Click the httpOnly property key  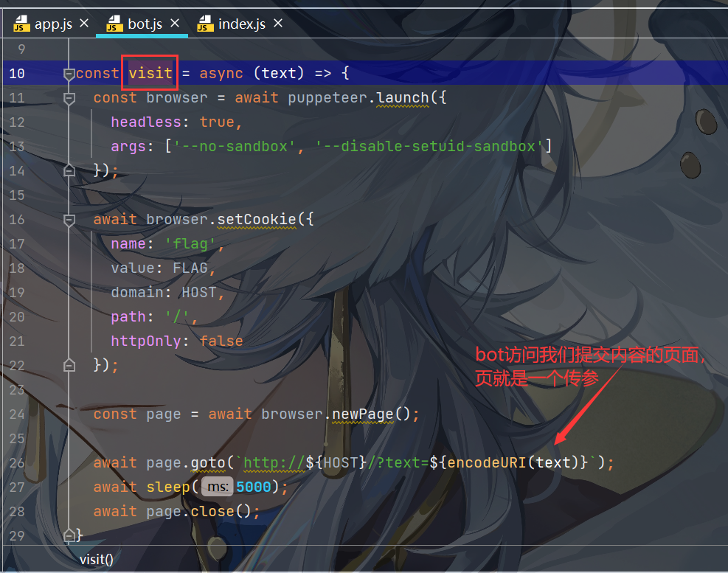146,341
